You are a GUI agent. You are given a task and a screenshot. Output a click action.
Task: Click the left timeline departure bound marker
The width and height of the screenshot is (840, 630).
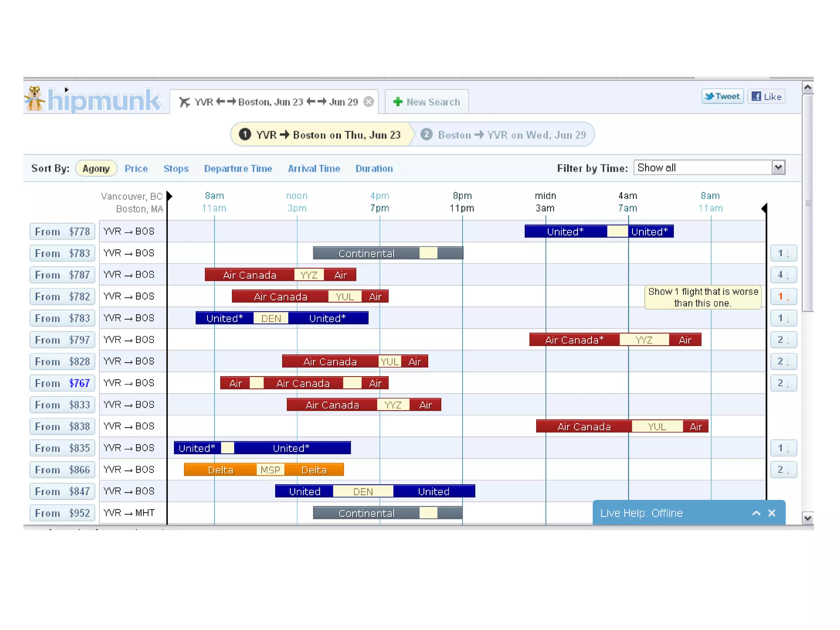169,196
